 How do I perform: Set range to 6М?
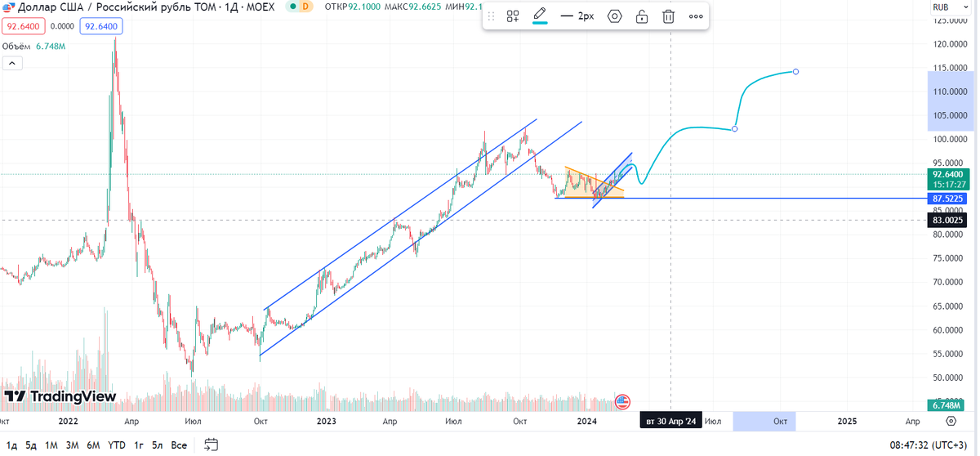(x=93, y=445)
